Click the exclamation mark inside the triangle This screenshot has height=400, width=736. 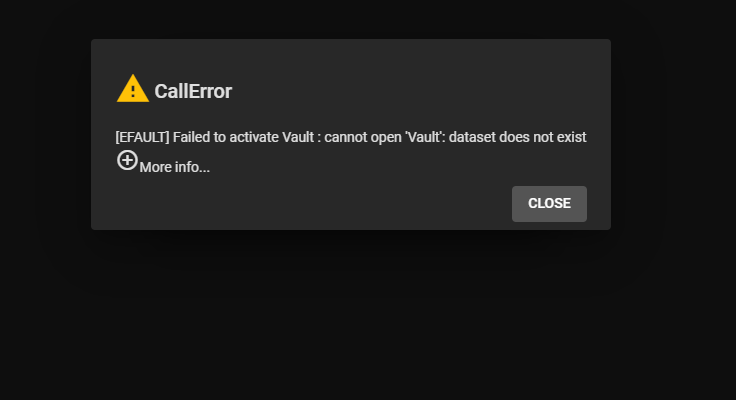(133, 91)
